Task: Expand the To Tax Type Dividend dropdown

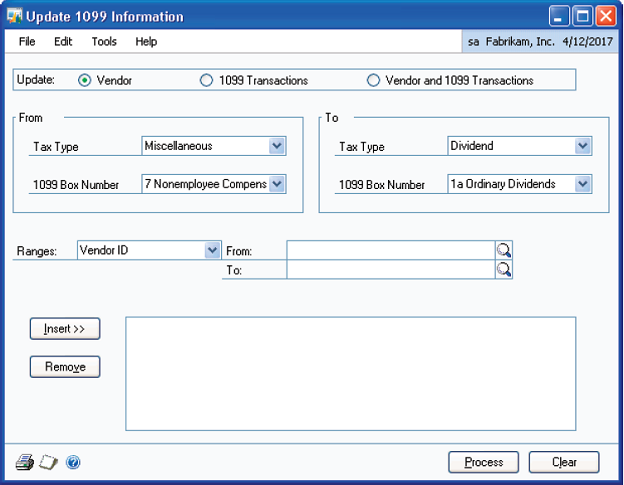Action: point(583,146)
